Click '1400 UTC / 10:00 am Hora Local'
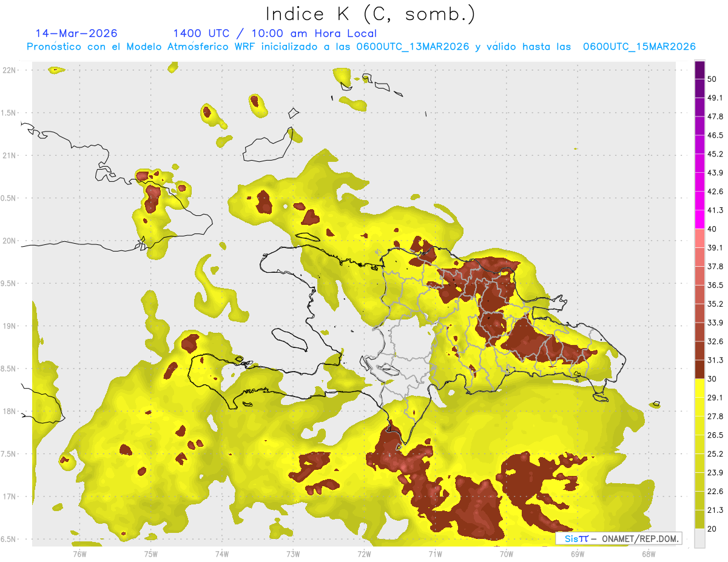This screenshot has height=562, width=728. pos(275,34)
